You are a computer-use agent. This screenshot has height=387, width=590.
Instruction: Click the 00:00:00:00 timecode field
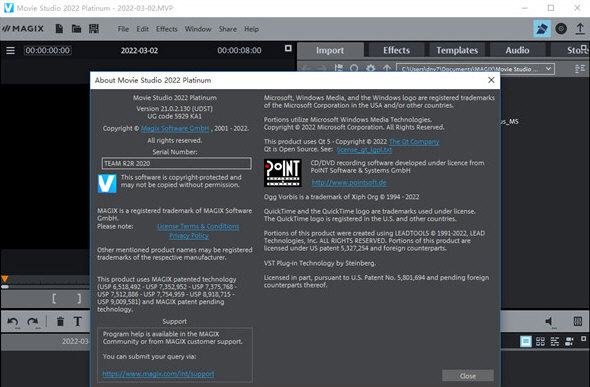[48, 50]
